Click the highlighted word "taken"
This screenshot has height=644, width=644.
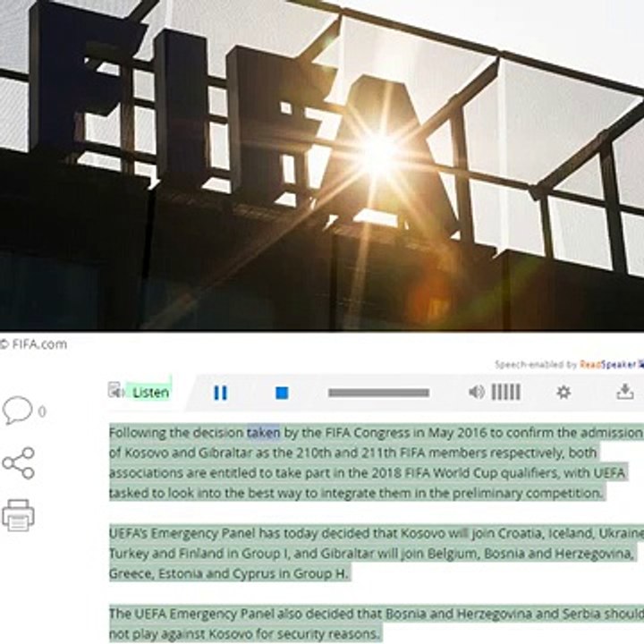click(x=263, y=433)
